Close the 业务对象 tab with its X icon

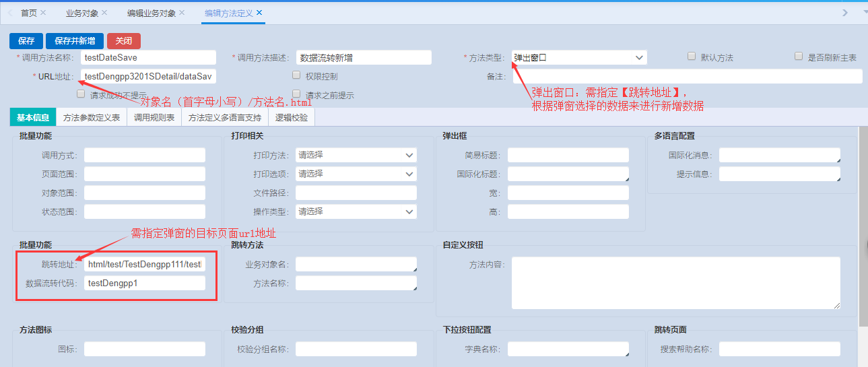[104, 13]
